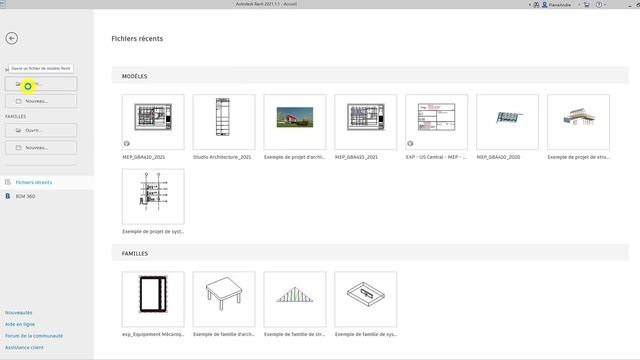
Task: Open the Exemple de famille de str... truss thumbnail
Action: point(295,299)
